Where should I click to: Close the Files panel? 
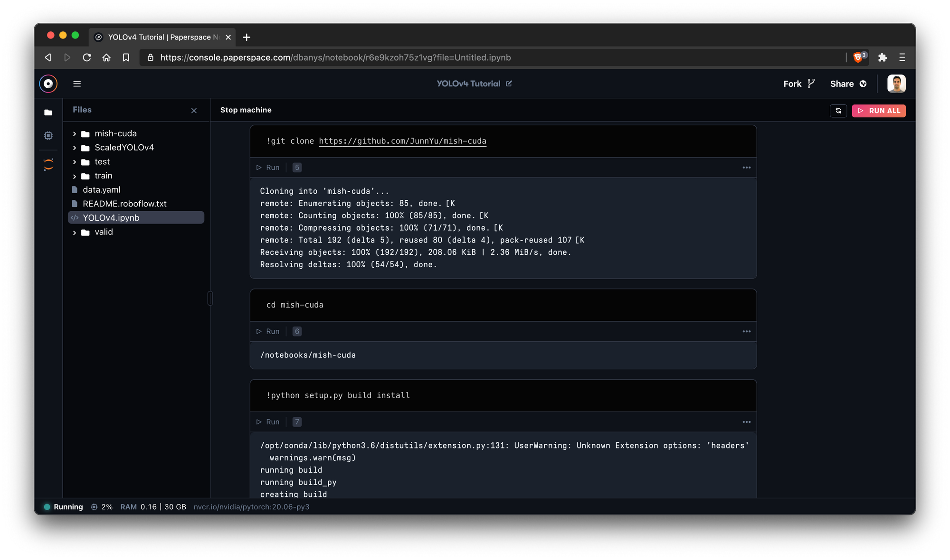tap(194, 111)
